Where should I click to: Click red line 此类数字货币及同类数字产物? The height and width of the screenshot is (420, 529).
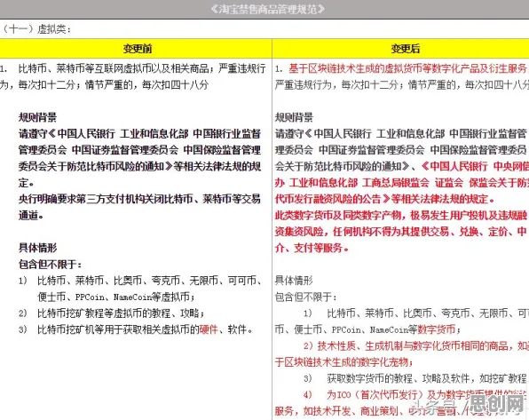coord(401,215)
